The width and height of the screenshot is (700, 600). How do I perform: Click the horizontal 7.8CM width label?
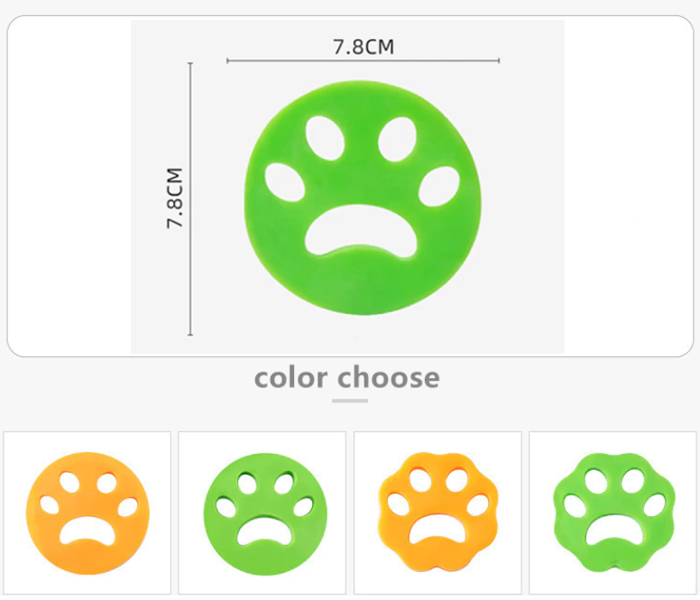[x=364, y=47]
